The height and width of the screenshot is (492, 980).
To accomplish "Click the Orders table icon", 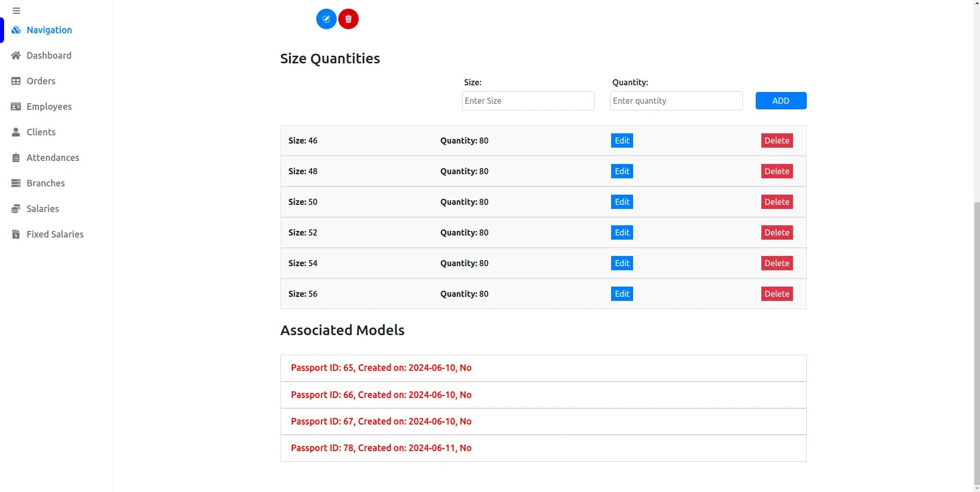I will click(16, 81).
